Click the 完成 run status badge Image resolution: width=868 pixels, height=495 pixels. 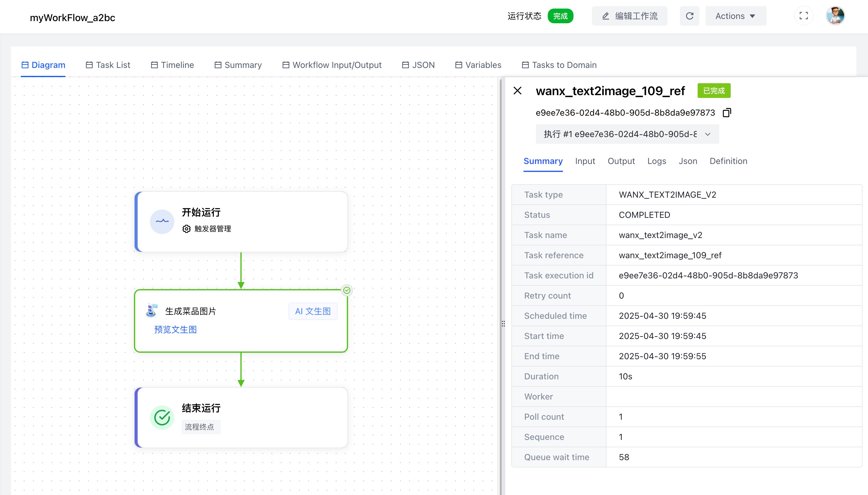click(x=560, y=16)
